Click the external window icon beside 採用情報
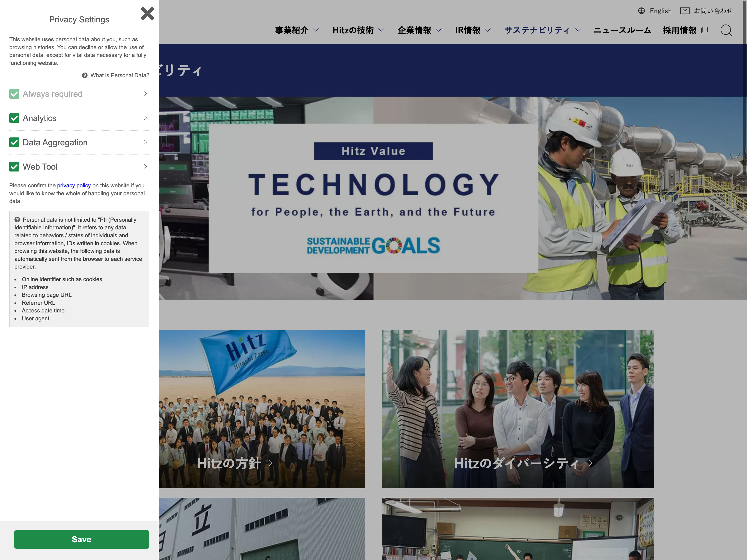The height and width of the screenshot is (560, 747). [705, 30]
